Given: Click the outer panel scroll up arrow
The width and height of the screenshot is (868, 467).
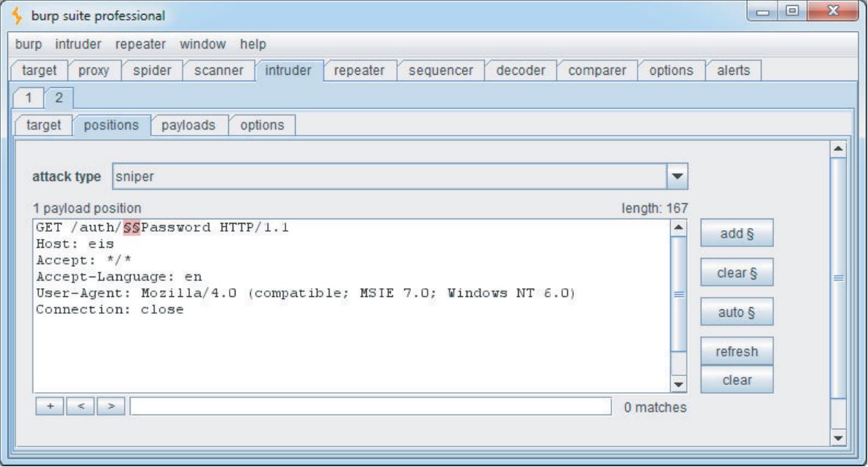Looking at the screenshot, I should (838, 149).
